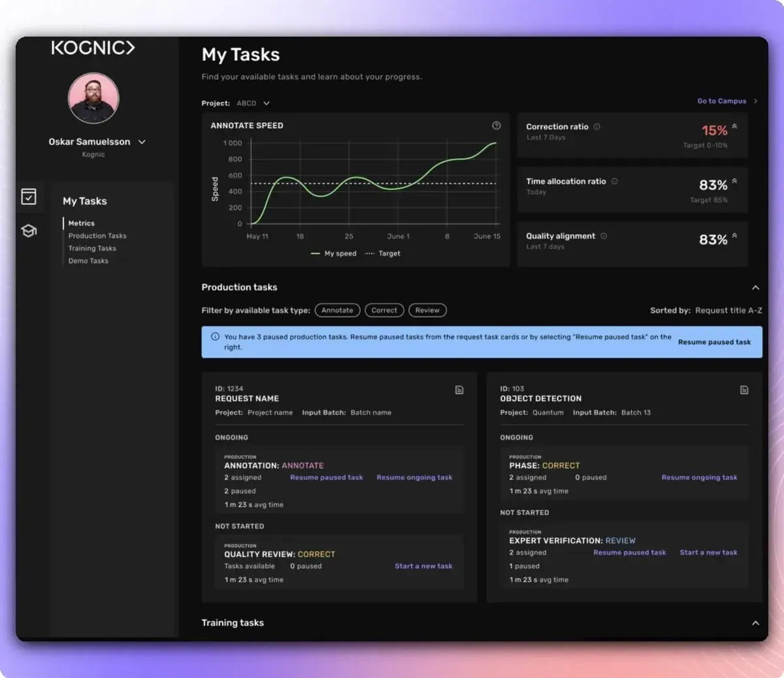Start a new task for Expert Verification
Viewport: 784px width, 678px height.
point(708,552)
